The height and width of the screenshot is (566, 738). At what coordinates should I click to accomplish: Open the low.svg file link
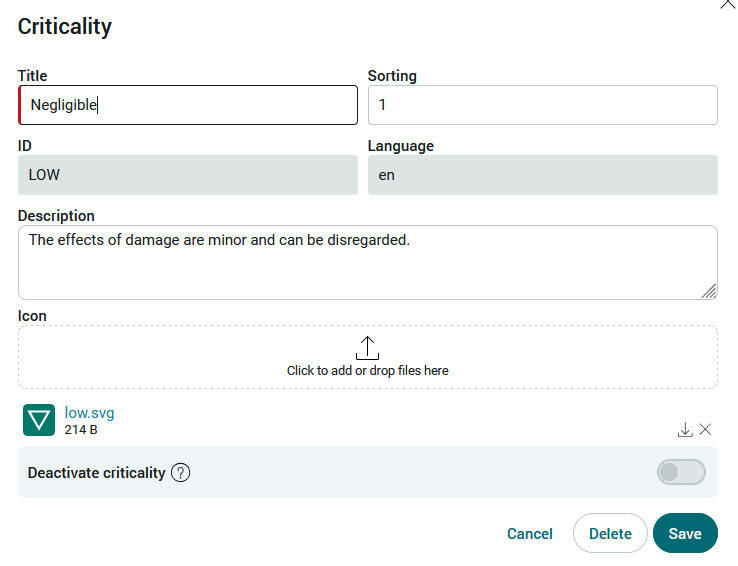tap(89, 413)
